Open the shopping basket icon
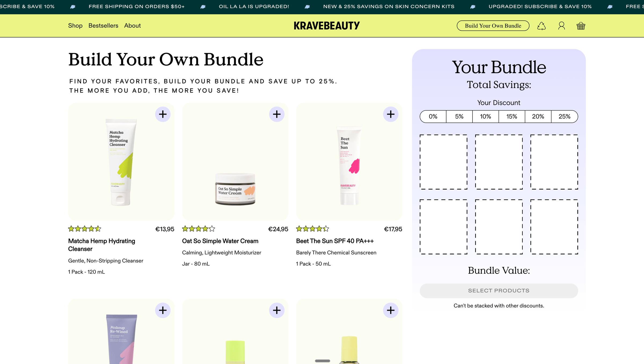This screenshot has height=364, width=644. pos(581,26)
